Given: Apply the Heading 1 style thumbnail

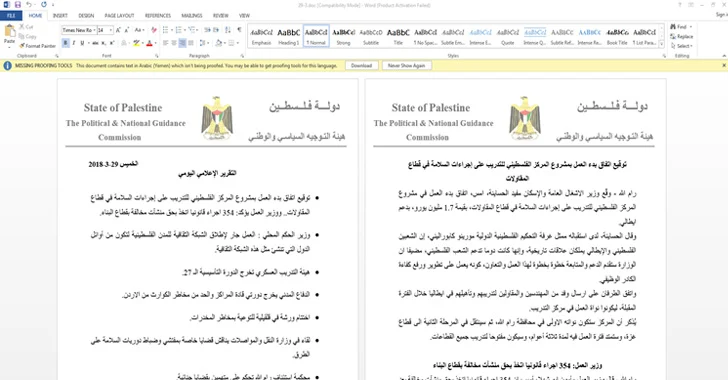Looking at the screenshot, I should [288, 36].
